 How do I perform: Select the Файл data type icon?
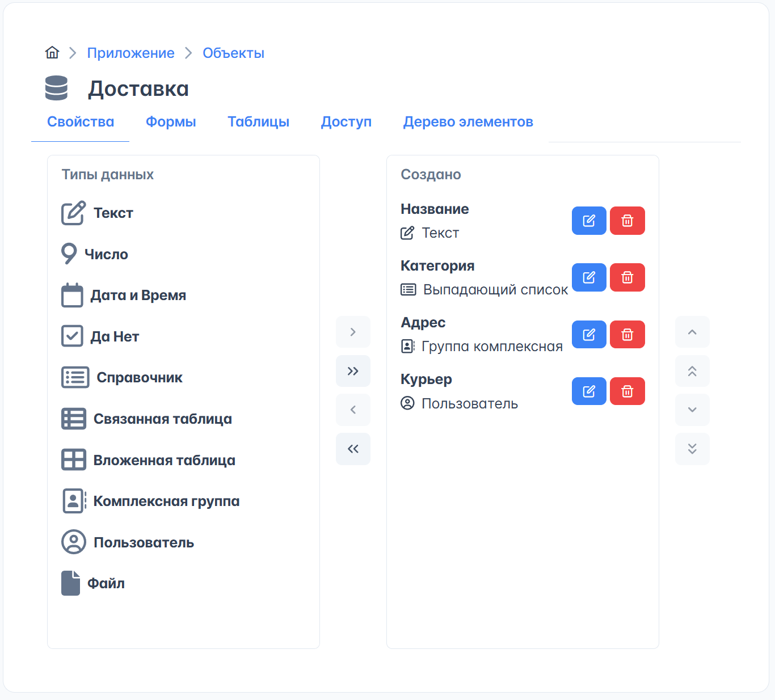[x=71, y=583]
